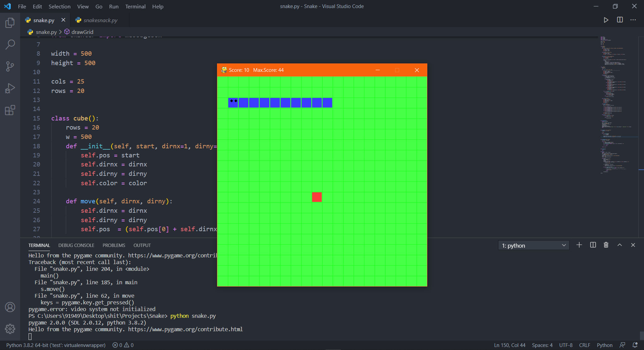Click the Python interpreter in status bar
644x350 pixels.
pos(56,345)
